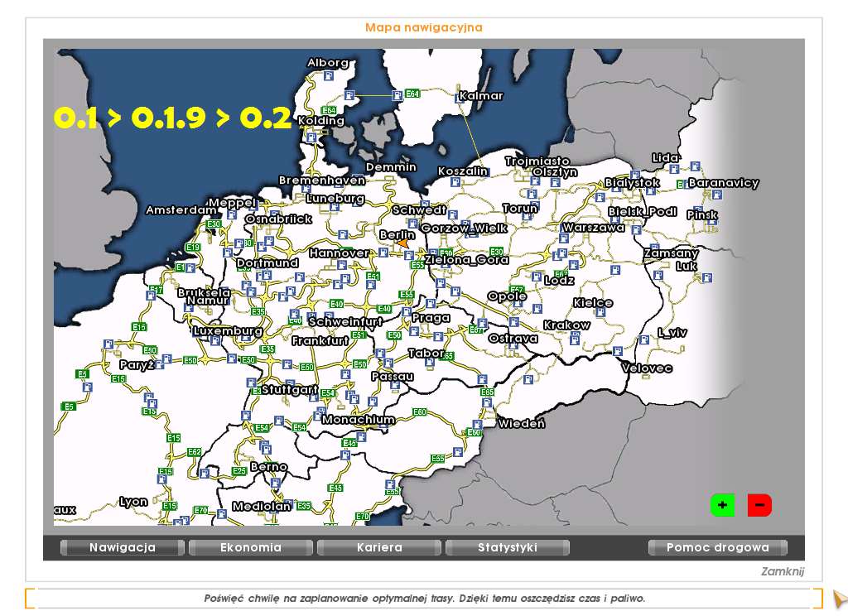The width and height of the screenshot is (848, 616).
Task: Select the Monachium city label
Action: (359, 420)
